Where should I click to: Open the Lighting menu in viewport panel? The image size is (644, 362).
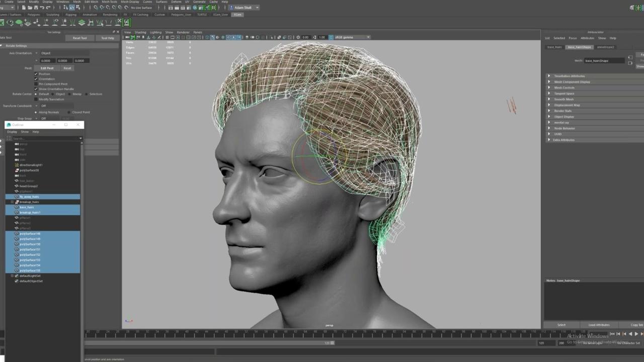point(155,32)
